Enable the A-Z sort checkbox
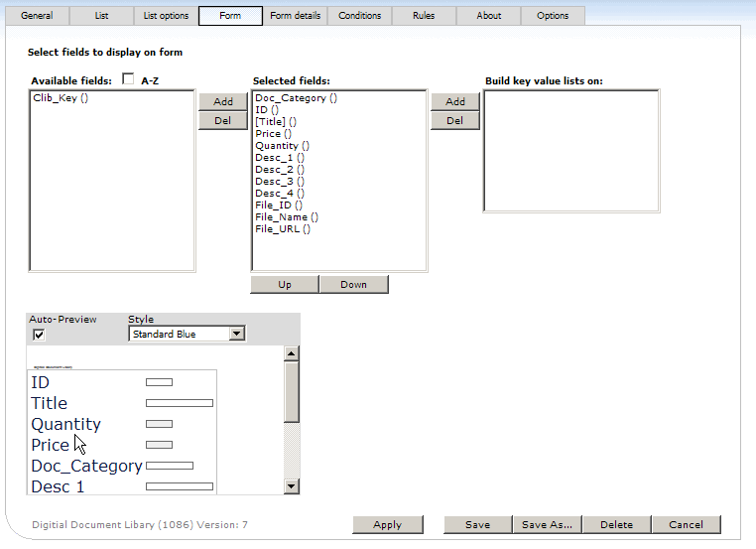The image size is (756, 549). pos(128,79)
